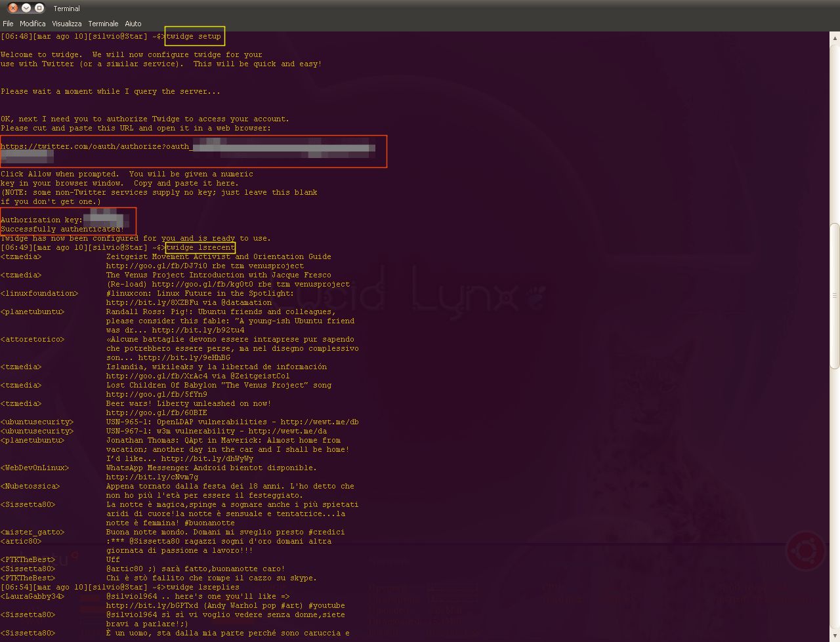
Task: Minimize the Terminal window
Action: pos(26,8)
